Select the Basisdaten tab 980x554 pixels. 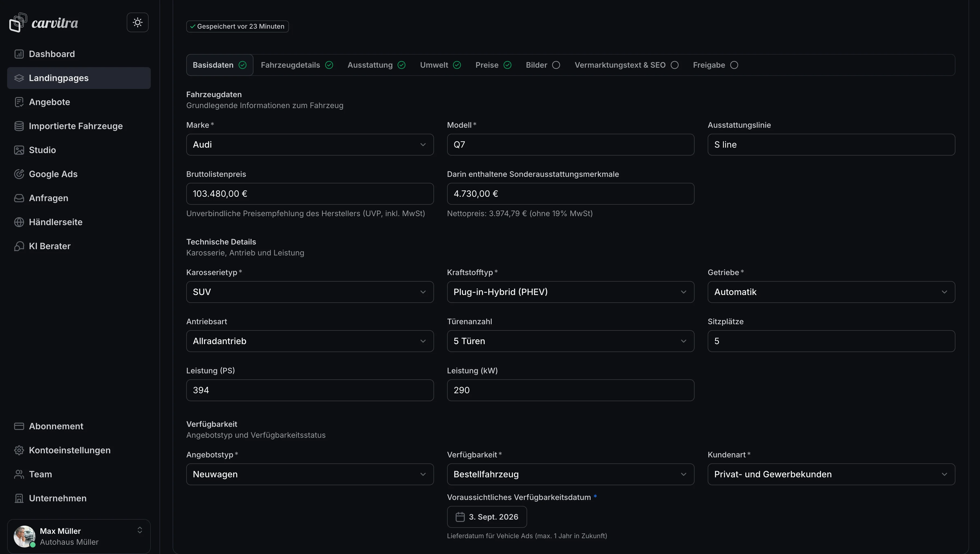tap(220, 65)
